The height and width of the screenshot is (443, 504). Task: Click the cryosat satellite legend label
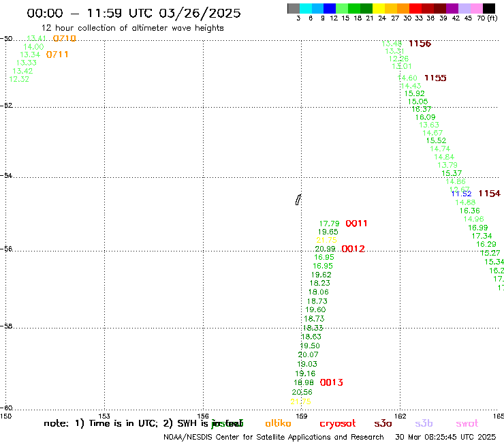point(338,424)
